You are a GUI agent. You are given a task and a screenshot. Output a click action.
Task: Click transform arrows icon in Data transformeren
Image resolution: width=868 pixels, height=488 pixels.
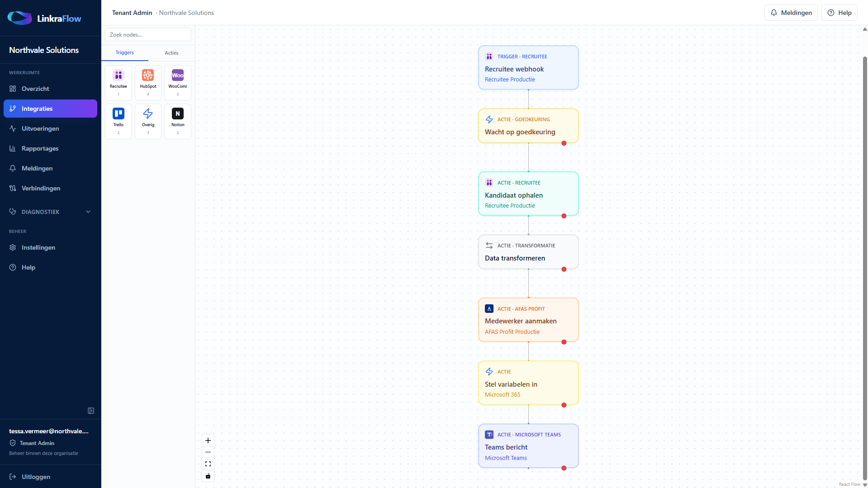[489, 246]
